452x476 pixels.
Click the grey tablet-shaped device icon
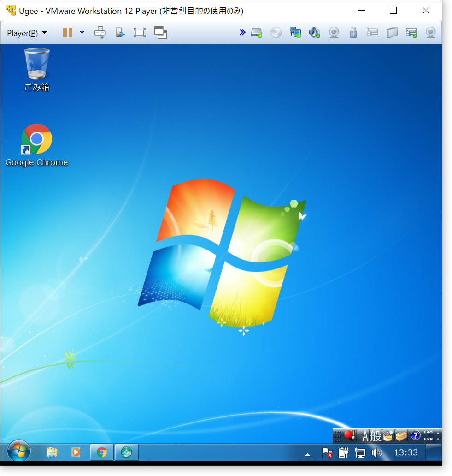[x=392, y=32]
